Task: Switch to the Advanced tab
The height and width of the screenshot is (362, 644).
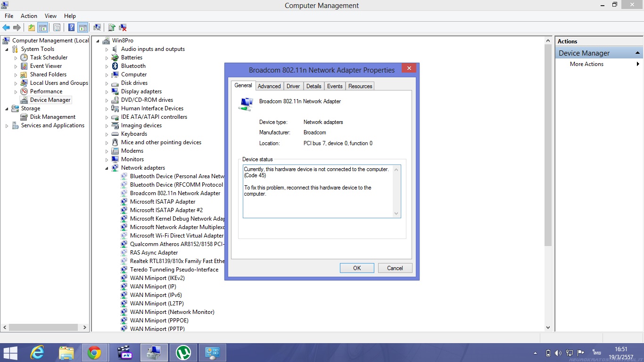Action: 269,86
